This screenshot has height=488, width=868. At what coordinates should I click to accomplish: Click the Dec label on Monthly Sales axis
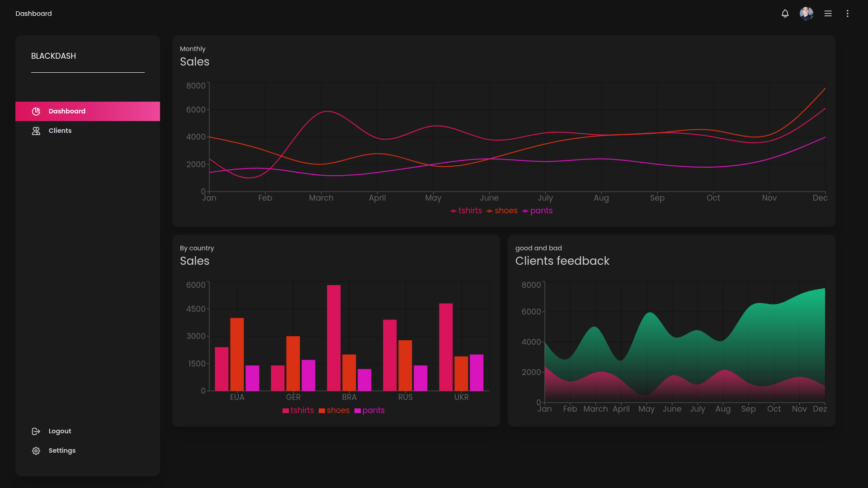[x=820, y=198]
